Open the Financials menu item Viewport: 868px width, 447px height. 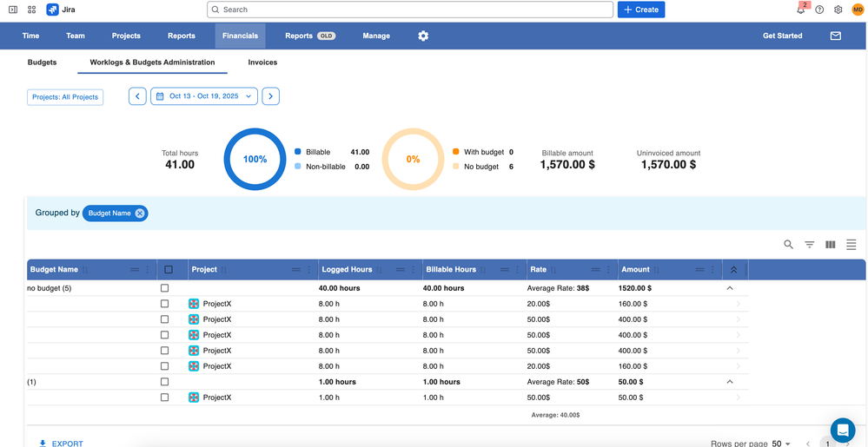[240, 36]
